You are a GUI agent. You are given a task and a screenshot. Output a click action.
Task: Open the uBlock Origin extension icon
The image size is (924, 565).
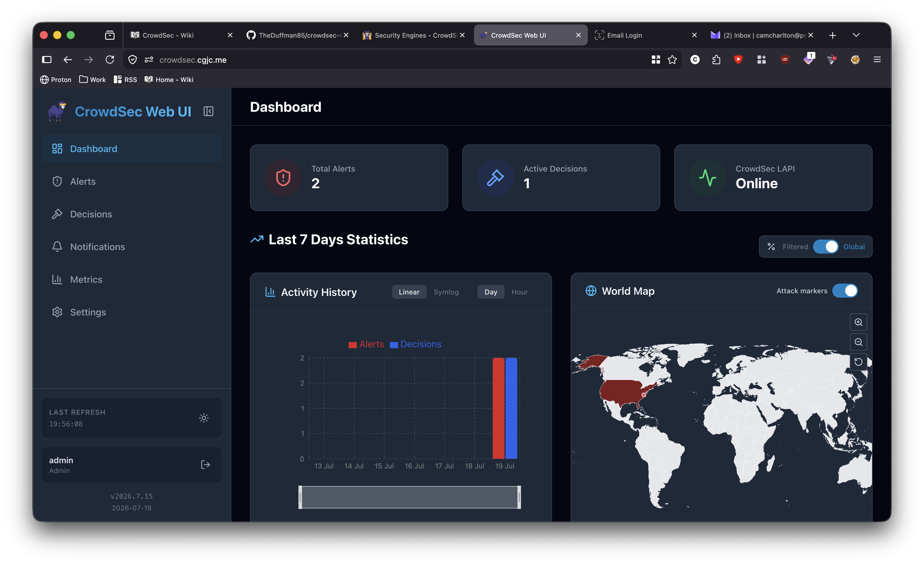click(x=785, y=60)
